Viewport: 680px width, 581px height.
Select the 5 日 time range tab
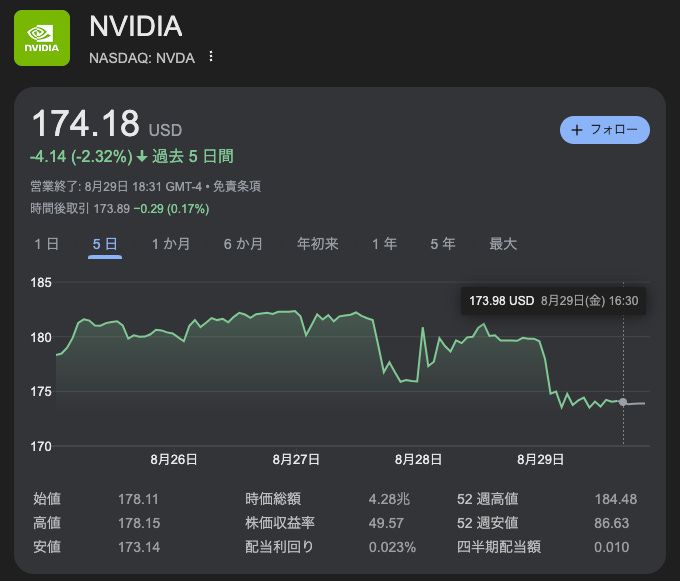pos(105,244)
